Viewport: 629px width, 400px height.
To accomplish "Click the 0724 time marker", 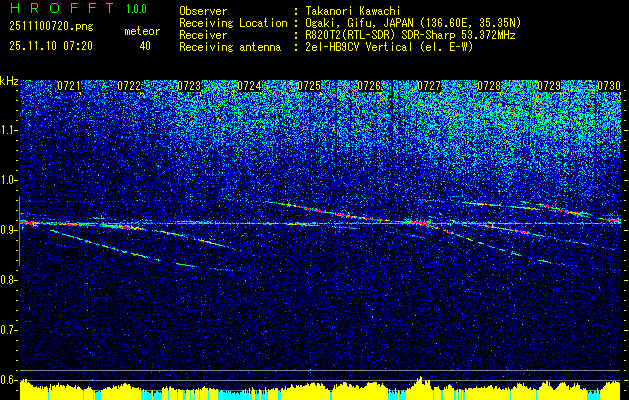I will (249, 86).
